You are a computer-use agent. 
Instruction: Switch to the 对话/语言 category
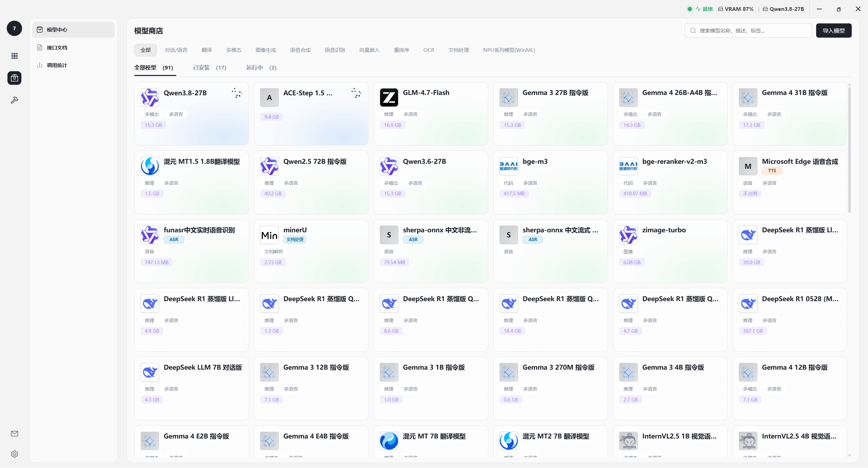coord(176,50)
